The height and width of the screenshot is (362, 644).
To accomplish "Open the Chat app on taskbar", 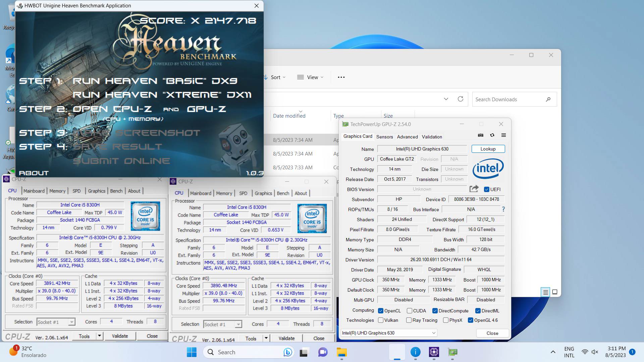I will click(323, 352).
